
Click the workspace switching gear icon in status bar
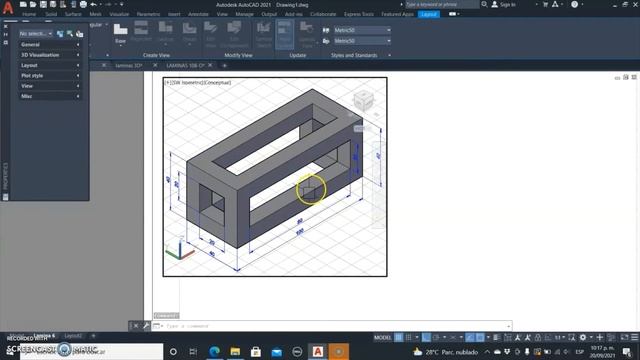click(x=583, y=337)
